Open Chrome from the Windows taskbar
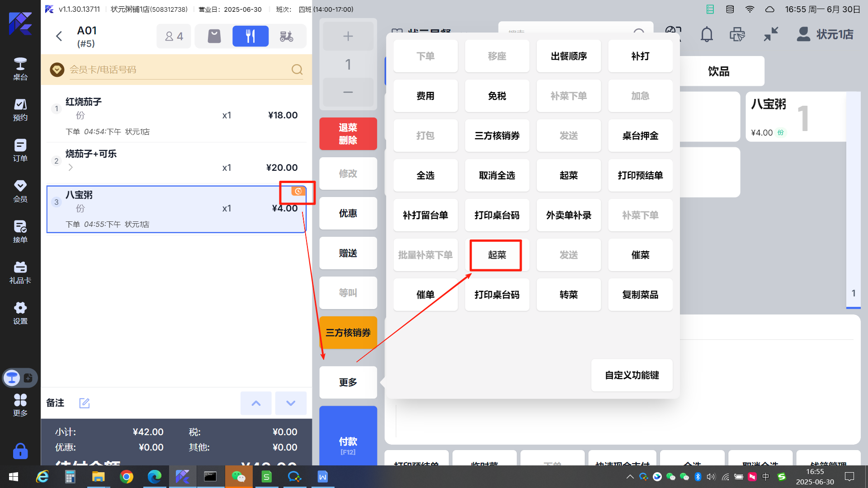This screenshot has width=868, height=488. pyautogui.click(x=127, y=477)
